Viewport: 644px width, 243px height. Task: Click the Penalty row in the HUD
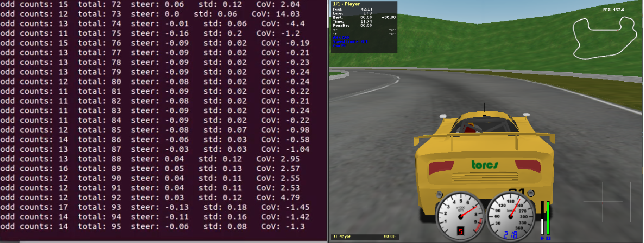pos(352,25)
